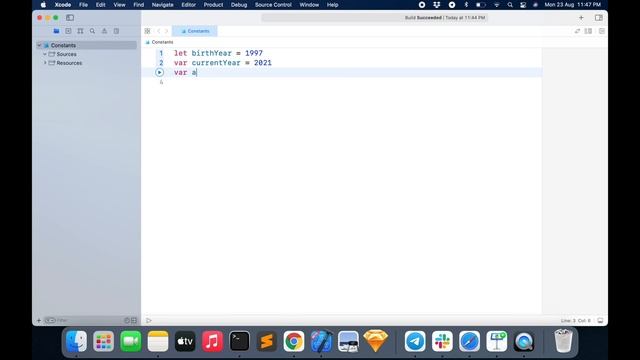The height and width of the screenshot is (360, 640).
Task: Open the Issue navigator warning icon
Action: 104,31
